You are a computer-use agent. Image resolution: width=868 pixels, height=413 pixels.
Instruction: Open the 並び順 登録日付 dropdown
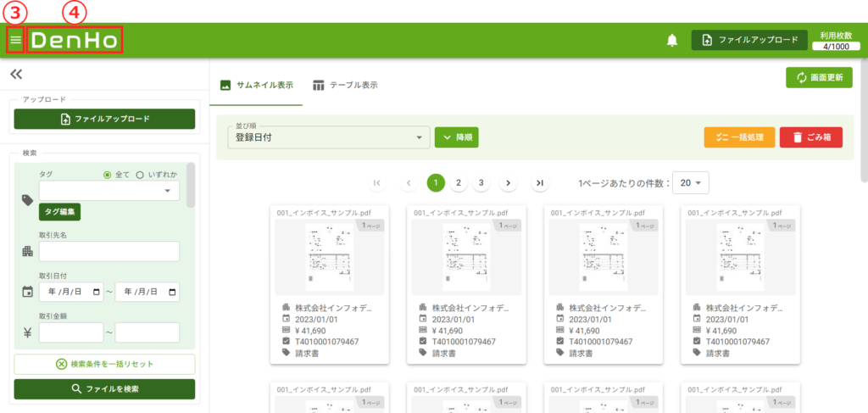(329, 137)
